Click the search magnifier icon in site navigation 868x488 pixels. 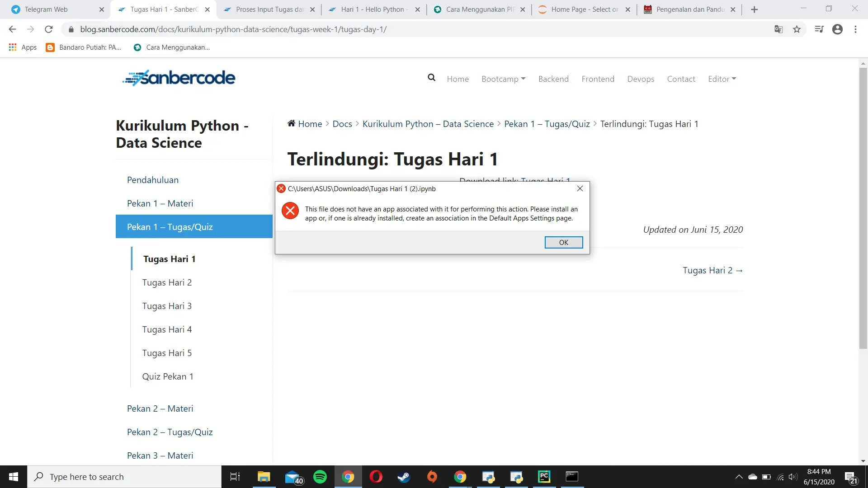pos(431,78)
